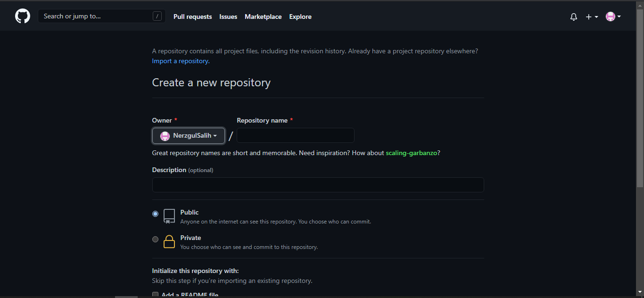Screen dimensions: 644x298
Task: Go to Issues
Action: [x=228, y=17]
